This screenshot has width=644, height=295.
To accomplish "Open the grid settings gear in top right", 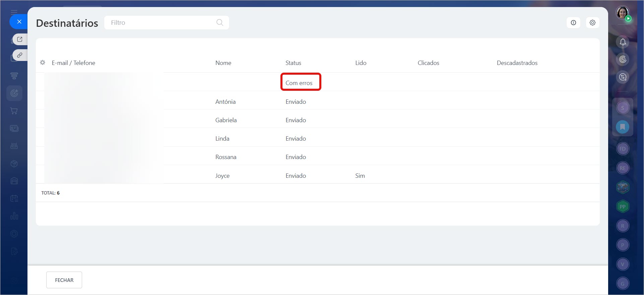I will (592, 22).
